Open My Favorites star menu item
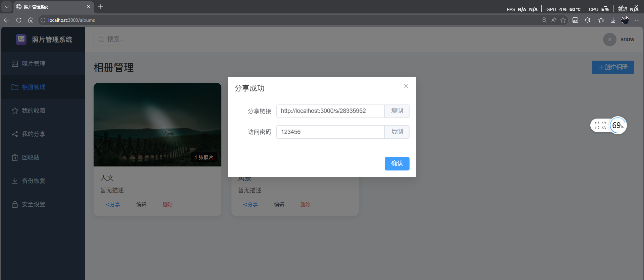The height and width of the screenshot is (280, 644). [x=15, y=111]
